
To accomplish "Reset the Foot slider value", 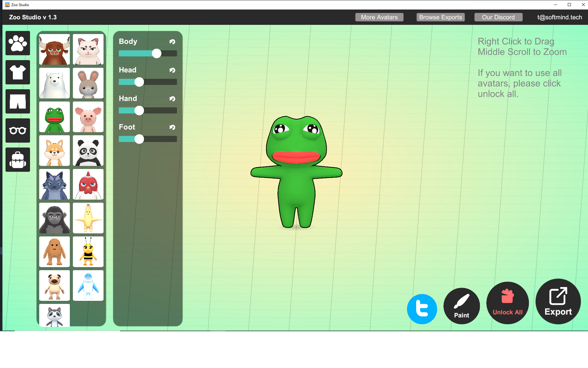I will (172, 127).
